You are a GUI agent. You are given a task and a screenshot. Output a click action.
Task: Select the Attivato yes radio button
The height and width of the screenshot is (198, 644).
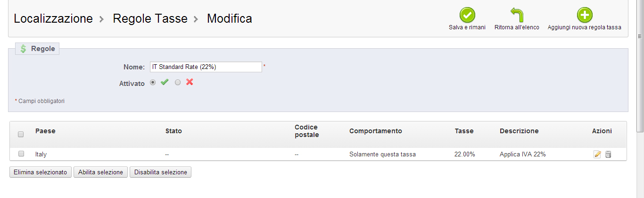(x=153, y=82)
